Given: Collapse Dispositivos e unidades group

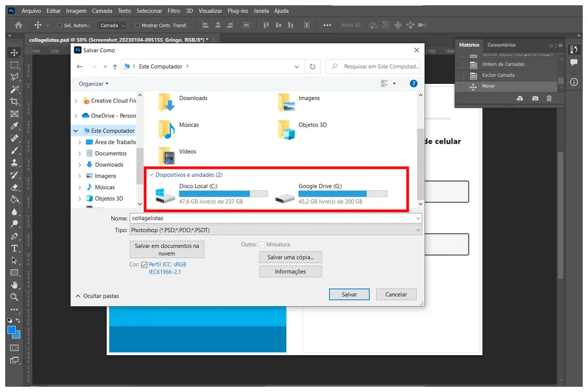Looking at the screenshot, I should click(x=151, y=175).
